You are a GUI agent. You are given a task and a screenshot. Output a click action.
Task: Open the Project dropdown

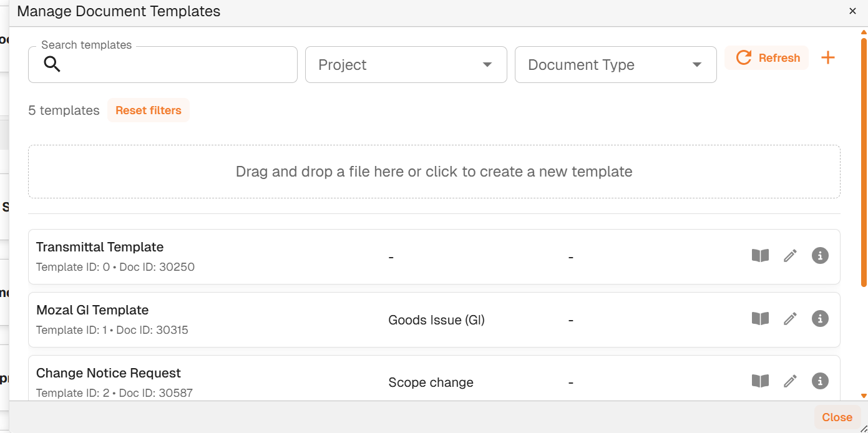pyautogui.click(x=406, y=65)
